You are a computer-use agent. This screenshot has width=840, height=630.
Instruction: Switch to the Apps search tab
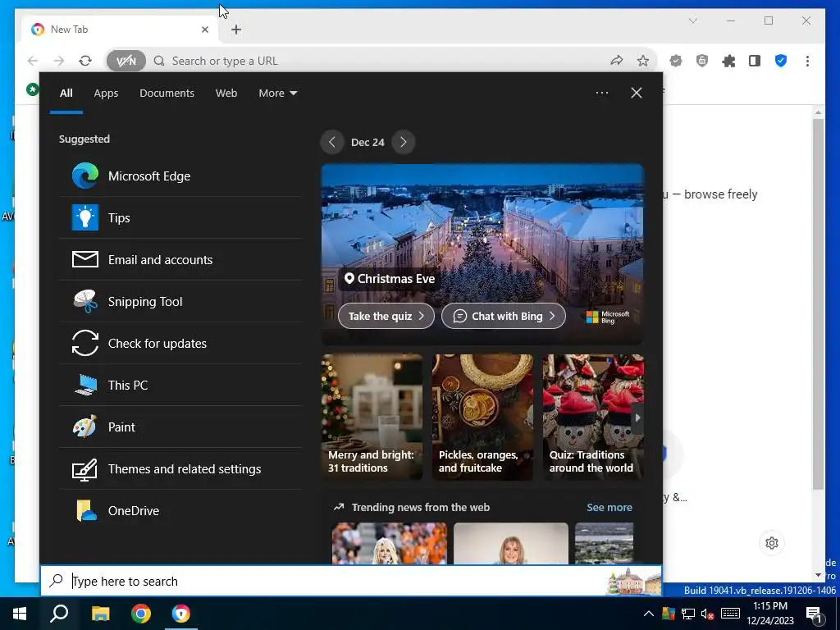pyautogui.click(x=106, y=94)
